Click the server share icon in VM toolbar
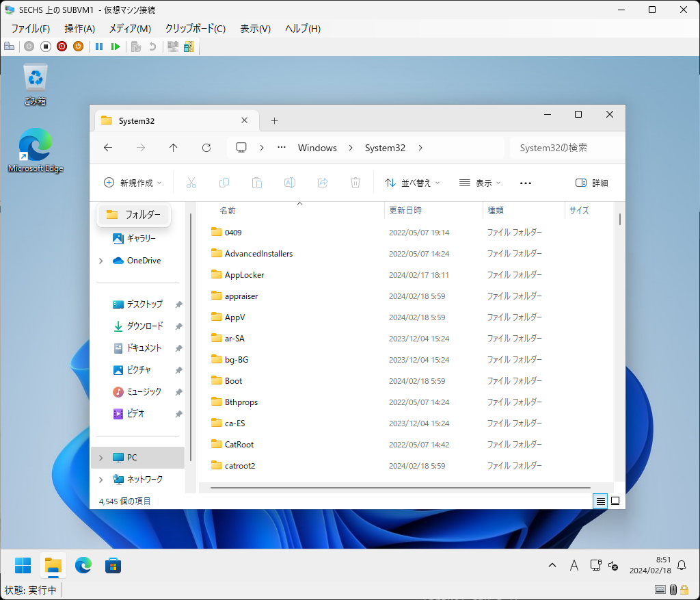This screenshot has height=600, width=700. [189, 47]
